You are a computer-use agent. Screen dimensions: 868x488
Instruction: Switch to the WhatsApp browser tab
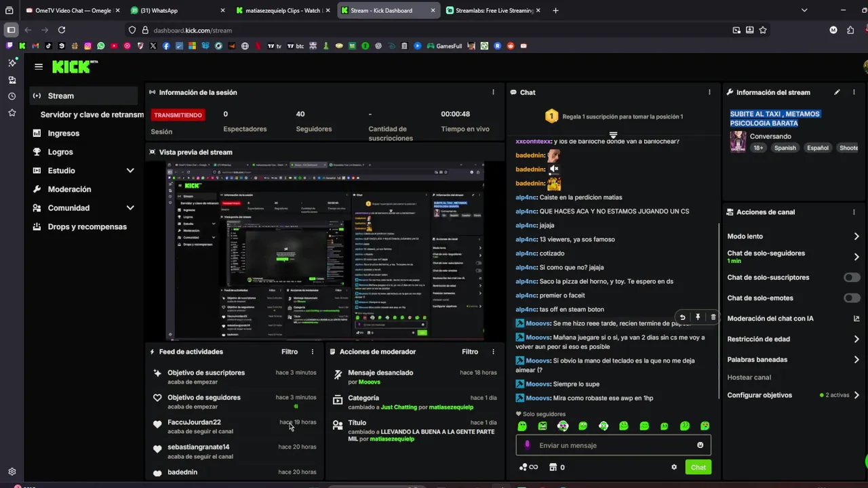click(176, 10)
